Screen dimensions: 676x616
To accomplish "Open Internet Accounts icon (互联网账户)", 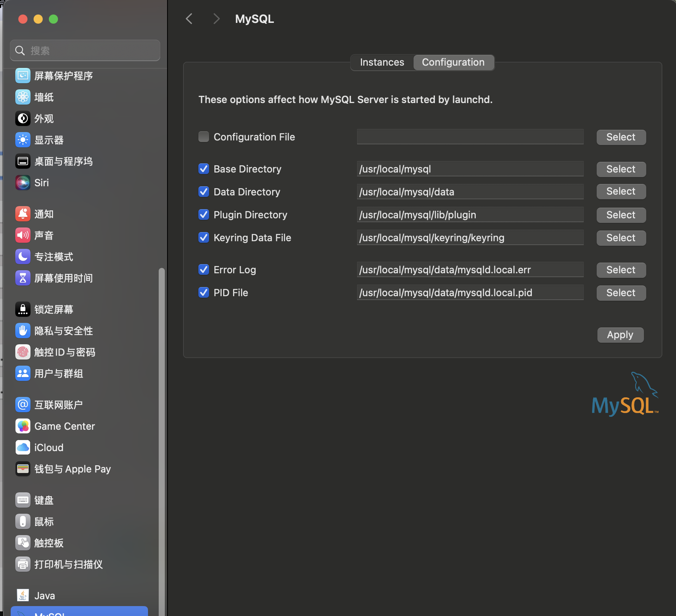I will [x=23, y=405].
